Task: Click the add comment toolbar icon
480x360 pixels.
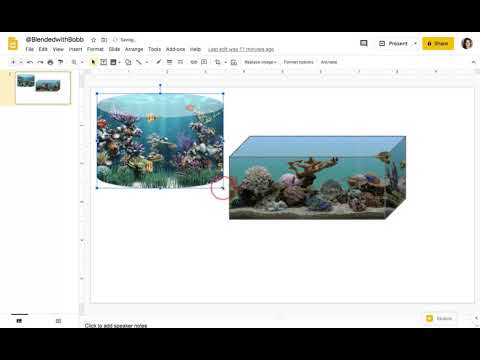Action: [204, 62]
